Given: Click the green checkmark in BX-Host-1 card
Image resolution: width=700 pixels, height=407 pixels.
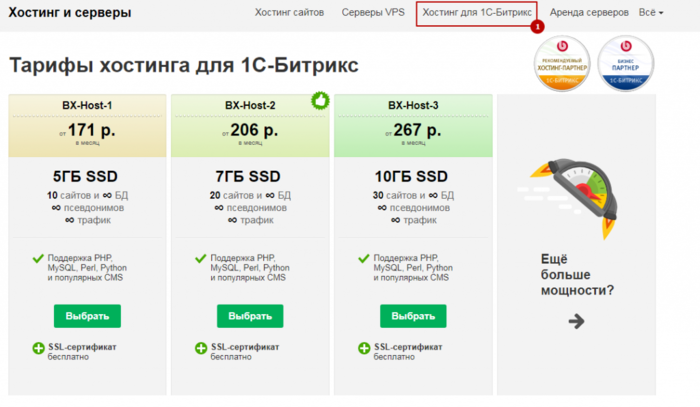Looking at the screenshot, I should pyautogui.click(x=38, y=258).
